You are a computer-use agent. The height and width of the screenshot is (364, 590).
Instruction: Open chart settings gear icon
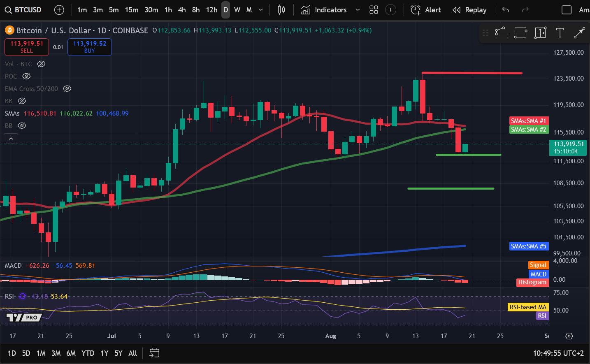569,336
